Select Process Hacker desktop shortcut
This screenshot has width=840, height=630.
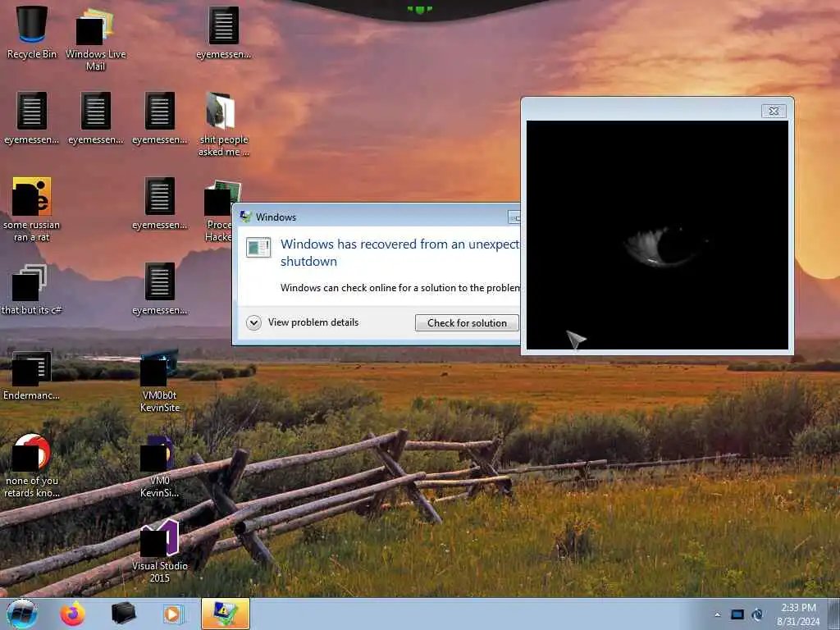218,210
